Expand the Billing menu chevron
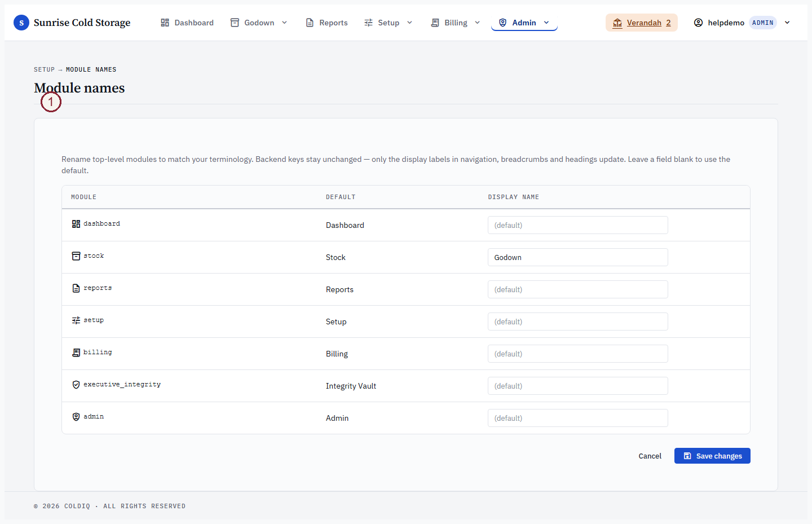This screenshot has height=524, width=812. [477, 23]
